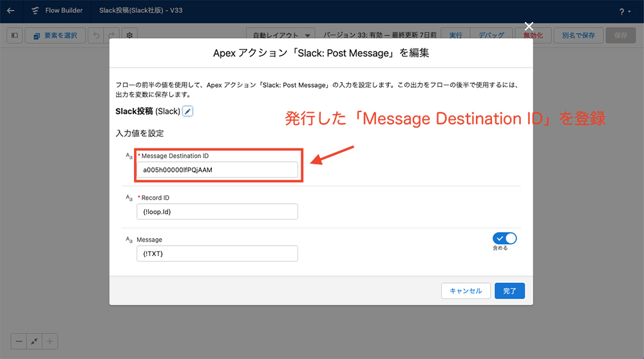Click the Message input field
This screenshot has height=359, width=644.
tap(217, 254)
